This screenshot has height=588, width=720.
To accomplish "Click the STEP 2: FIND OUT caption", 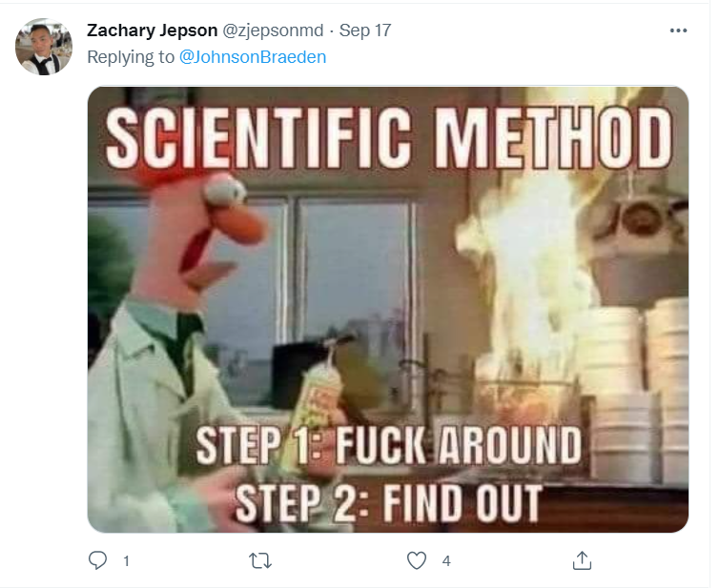I will [x=388, y=503].
